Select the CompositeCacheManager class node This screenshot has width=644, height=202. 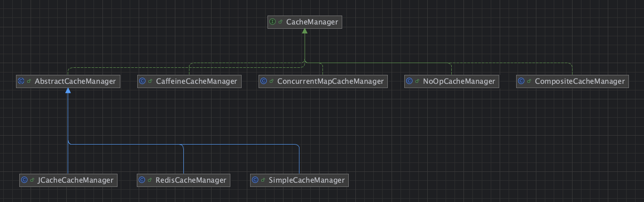[x=572, y=81]
